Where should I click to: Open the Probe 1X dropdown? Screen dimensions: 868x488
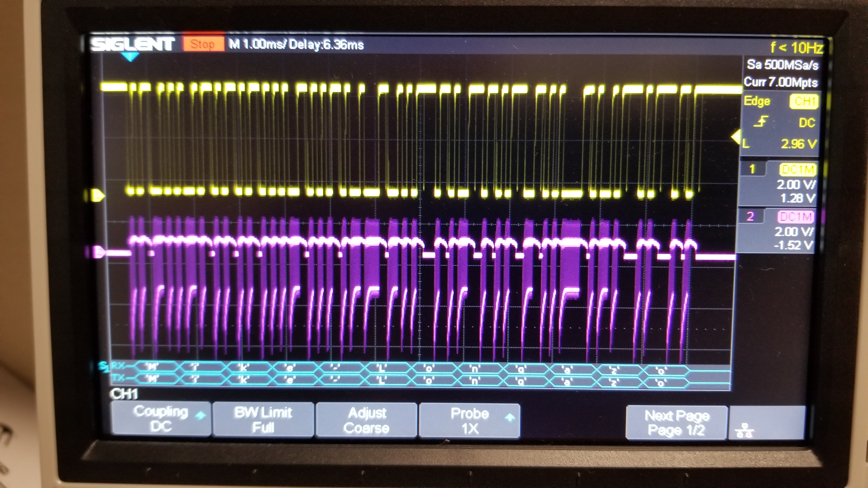[470, 421]
